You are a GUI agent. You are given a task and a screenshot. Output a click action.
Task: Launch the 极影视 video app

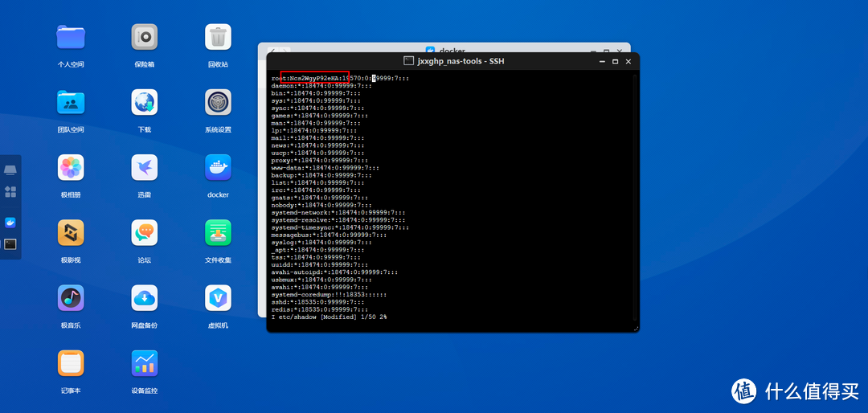click(x=71, y=233)
